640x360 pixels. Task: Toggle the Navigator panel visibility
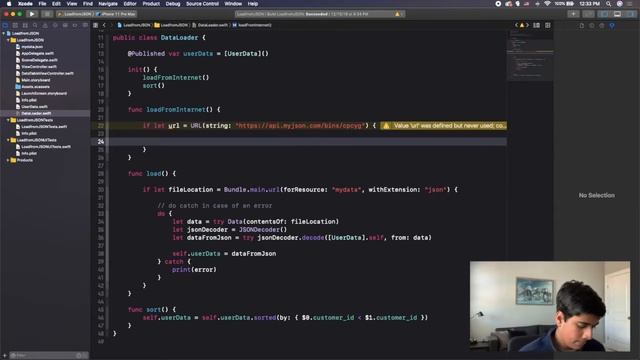click(x=604, y=14)
